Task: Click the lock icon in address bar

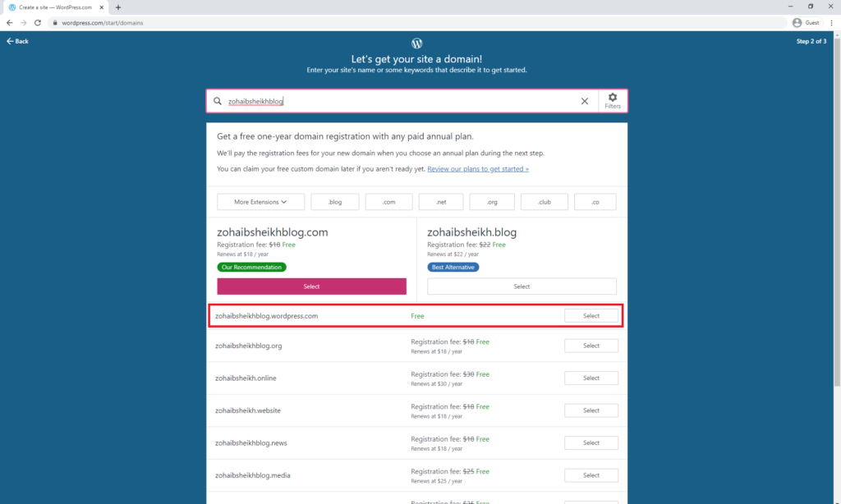Action: 55,22
